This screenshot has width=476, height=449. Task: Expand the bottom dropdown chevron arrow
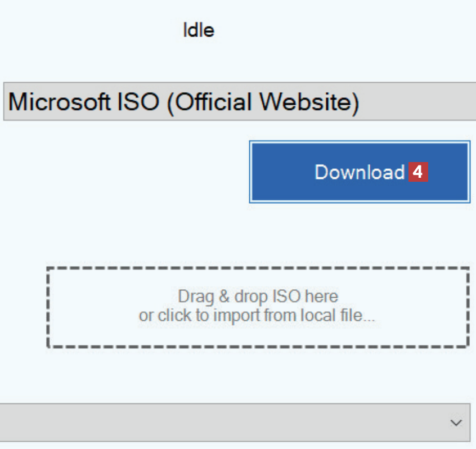pyautogui.click(x=456, y=423)
